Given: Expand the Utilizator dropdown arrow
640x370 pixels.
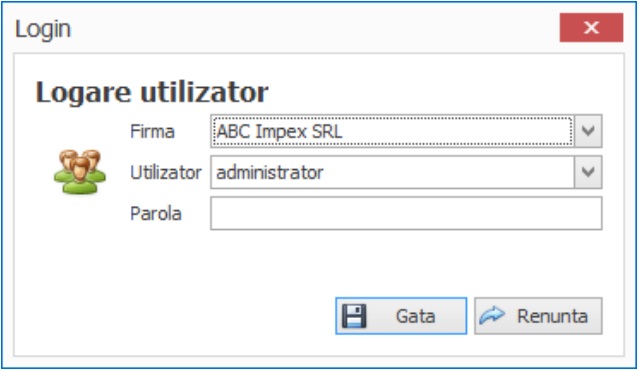Looking at the screenshot, I should 588,172.
